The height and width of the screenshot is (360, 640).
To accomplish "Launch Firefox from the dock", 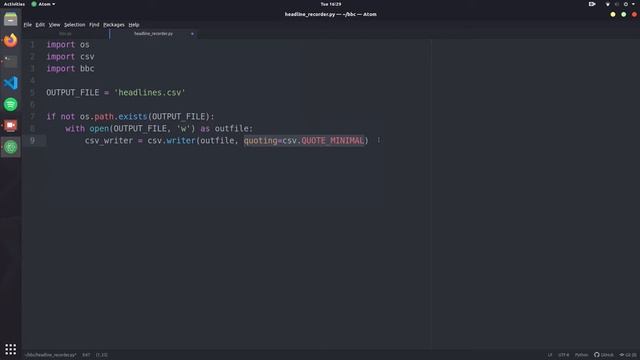I will tap(11, 40).
